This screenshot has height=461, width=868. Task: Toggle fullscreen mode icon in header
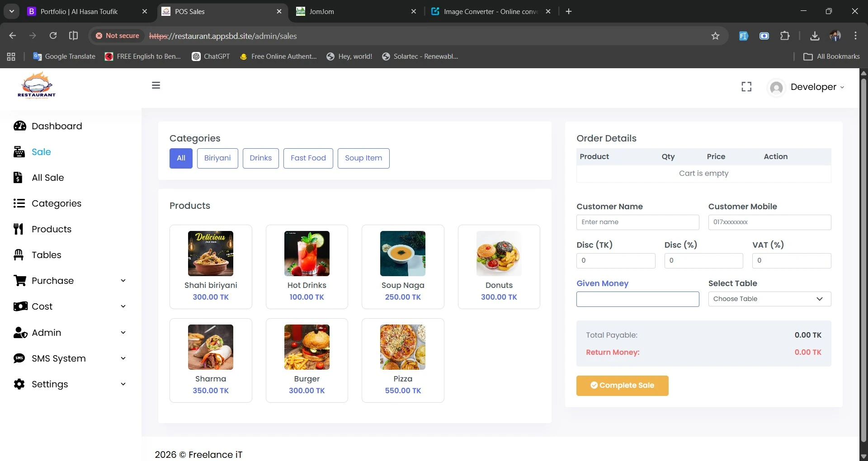[746, 87]
